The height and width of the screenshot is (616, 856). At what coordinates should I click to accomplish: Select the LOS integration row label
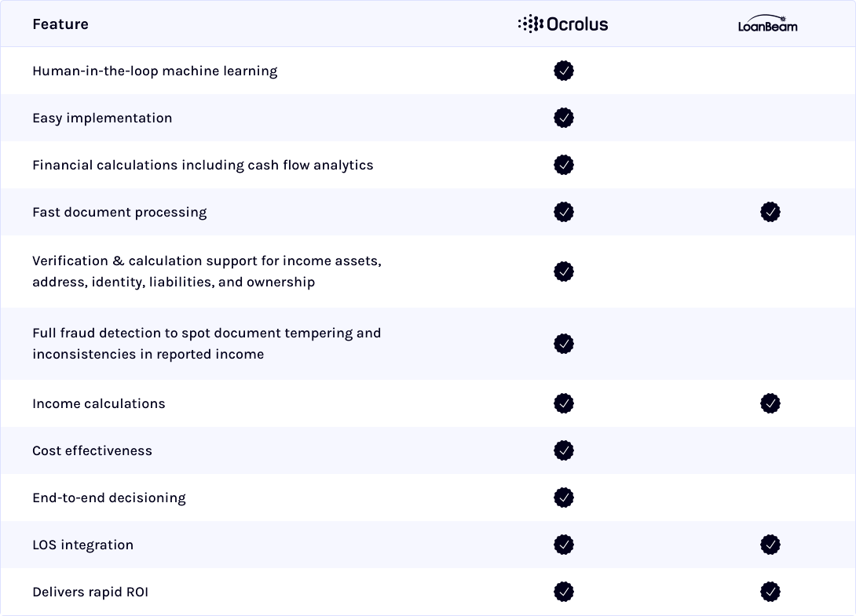coord(83,545)
